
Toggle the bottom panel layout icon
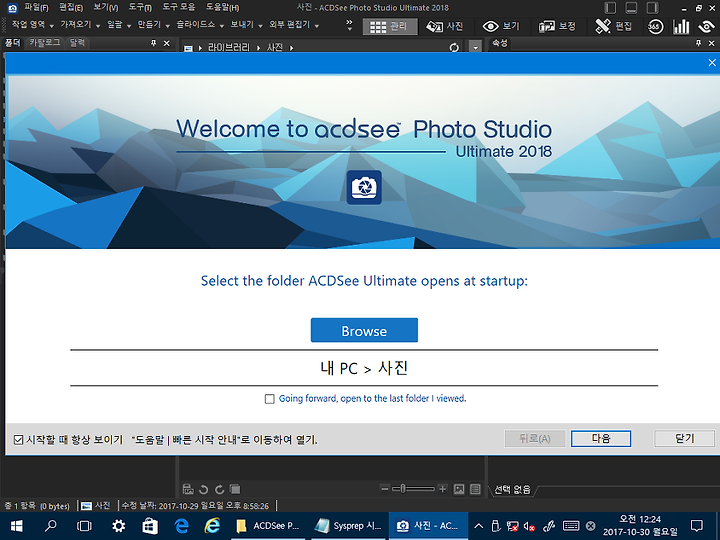[631, 8]
